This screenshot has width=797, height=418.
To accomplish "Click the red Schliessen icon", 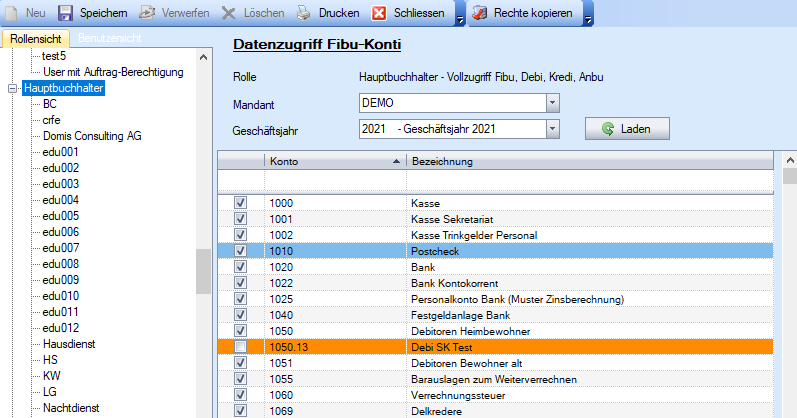I will coord(379,13).
